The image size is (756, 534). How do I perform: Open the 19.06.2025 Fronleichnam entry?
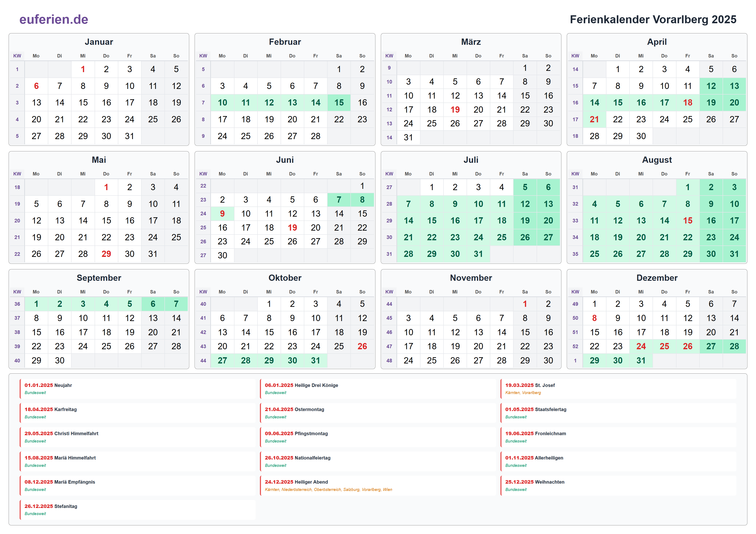point(618,437)
